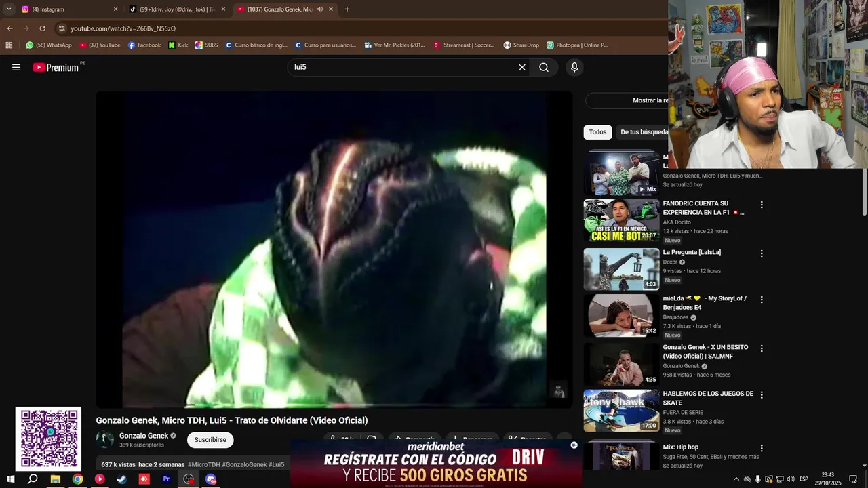Viewport: 868px width, 488px height.
Task: Open the Facebook bookmark
Action: (144, 45)
